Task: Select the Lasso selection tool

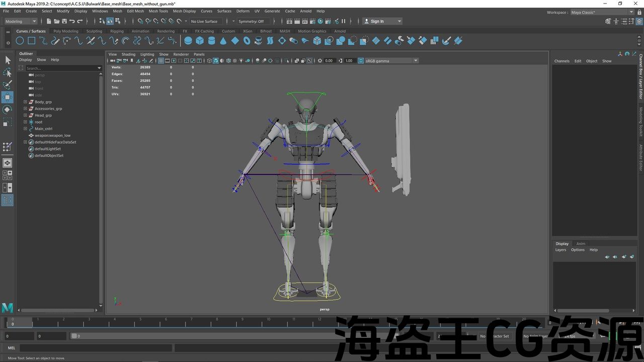Action: coord(8,72)
